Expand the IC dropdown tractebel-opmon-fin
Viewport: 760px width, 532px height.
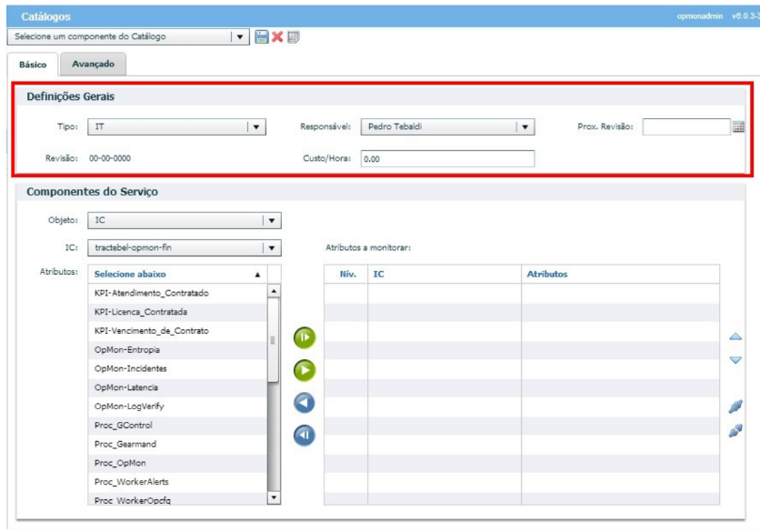pyautogui.click(x=271, y=247)
